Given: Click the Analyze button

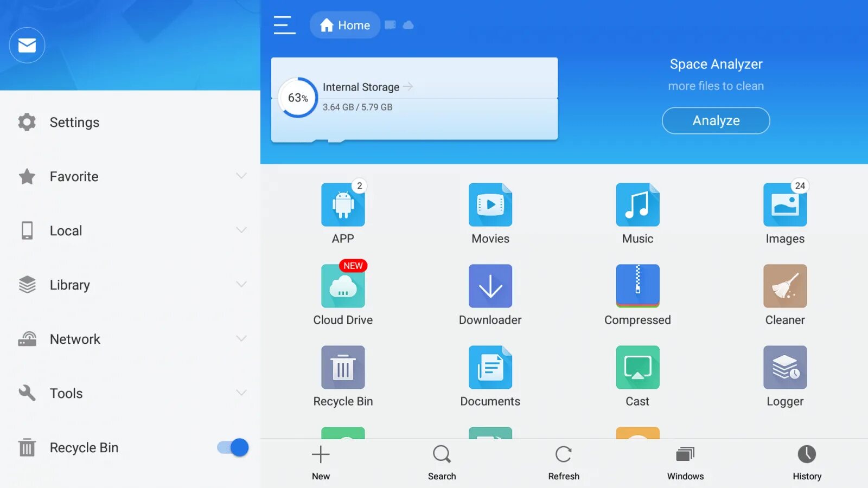Looking at the screenshot, I should tap(716, 120).
